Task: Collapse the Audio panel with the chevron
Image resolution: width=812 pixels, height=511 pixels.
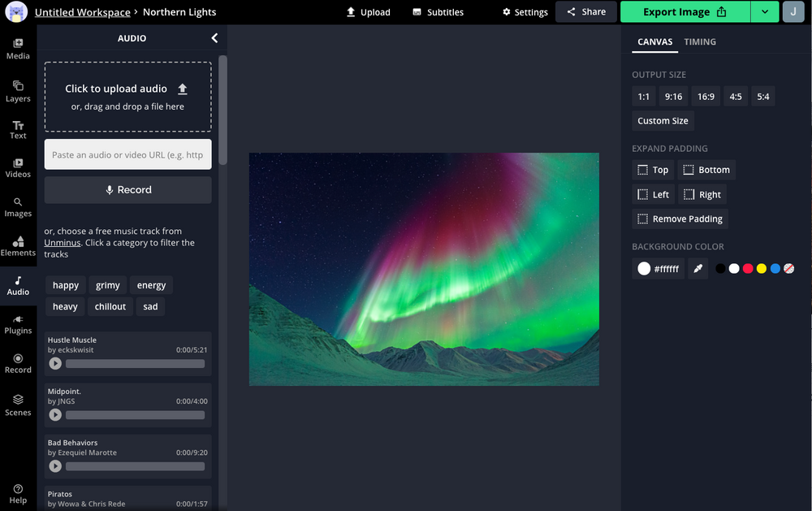Action: pos(214,37)
